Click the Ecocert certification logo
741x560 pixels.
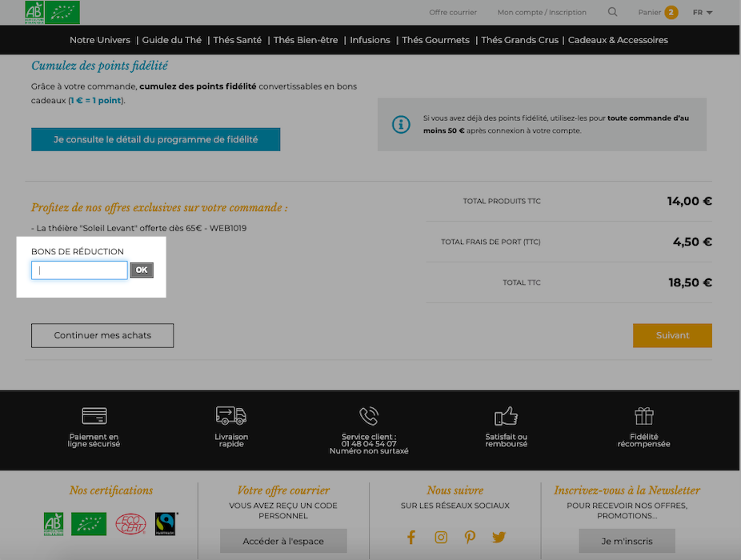click(131, 524)
